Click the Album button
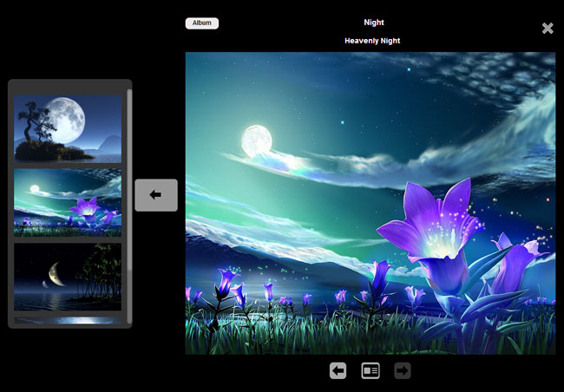Viewport: 564px width, 392px height. click(201, 23)
